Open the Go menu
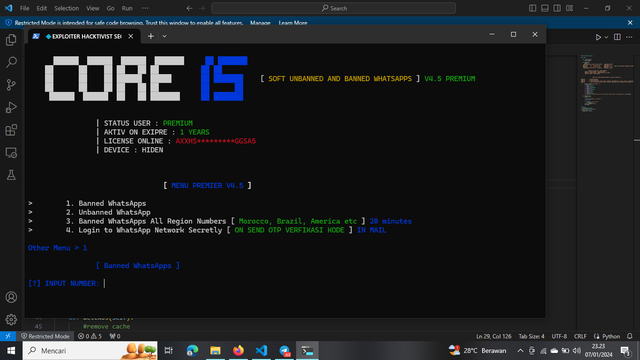The image size is (640, 360). [110, 8]
